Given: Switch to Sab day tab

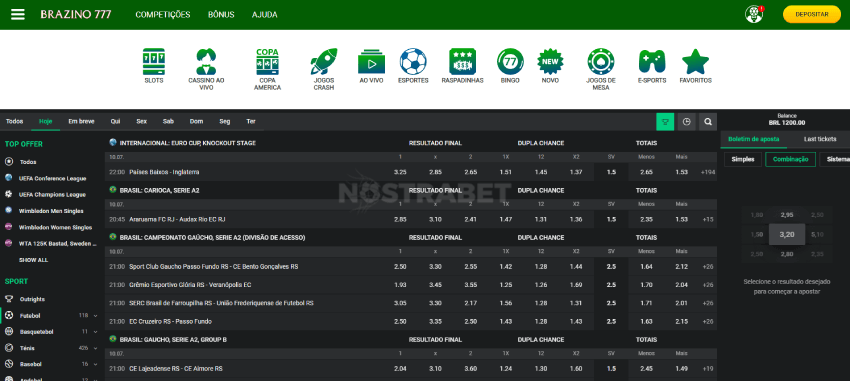Looking at the screenshot, I should tap(168, 121).
